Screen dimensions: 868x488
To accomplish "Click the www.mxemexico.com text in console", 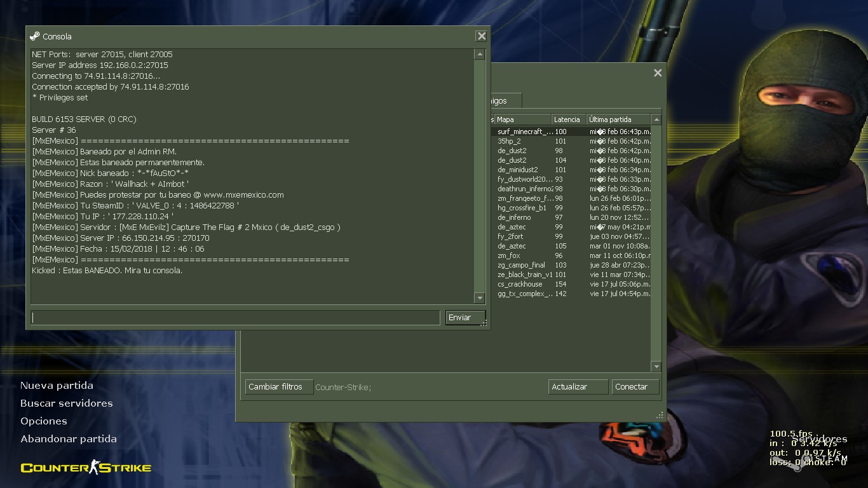I will coord(243,195).
